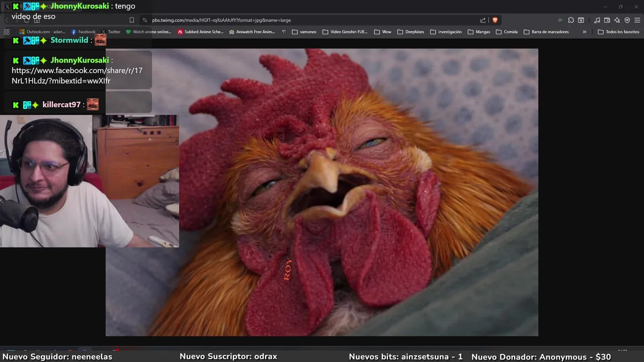Open the apps grid icon on the bookmarks bar
The image size is (644, 362).
pos(7,32)
